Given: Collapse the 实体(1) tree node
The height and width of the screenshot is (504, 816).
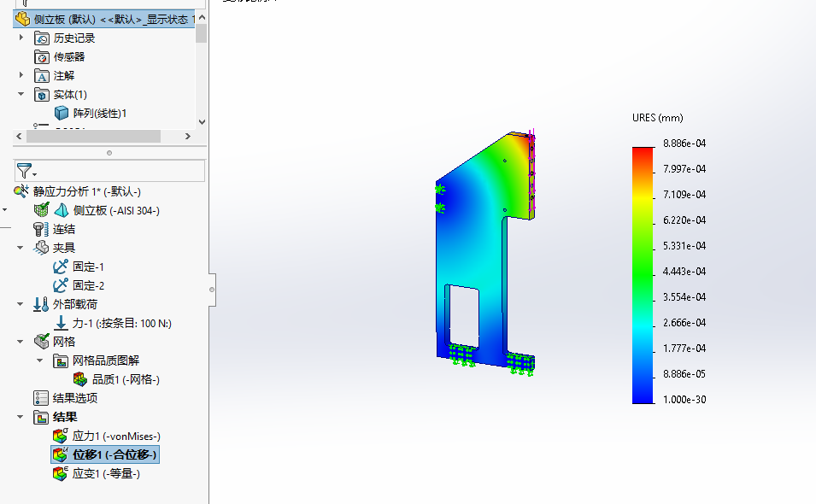Looking at the screenshot, I should coord(21,94).
